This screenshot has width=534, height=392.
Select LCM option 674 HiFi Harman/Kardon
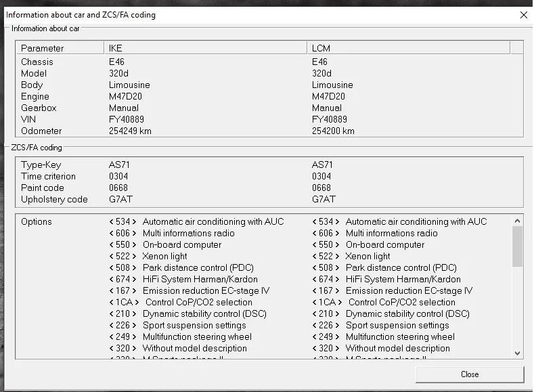coord(386,279)
